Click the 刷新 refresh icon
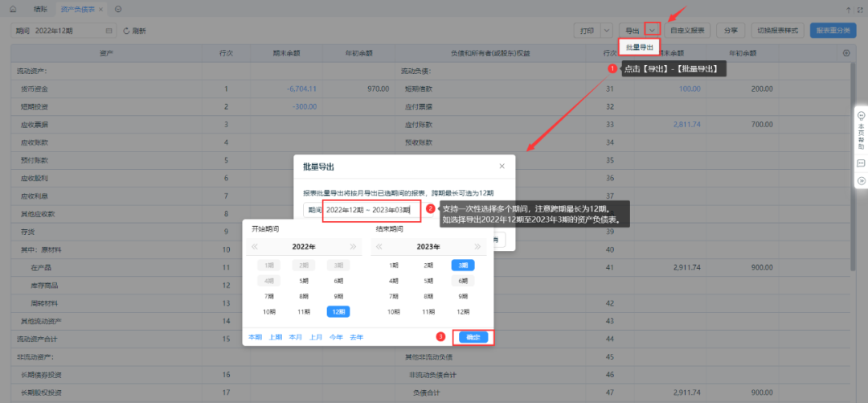 tap(126, 31)
